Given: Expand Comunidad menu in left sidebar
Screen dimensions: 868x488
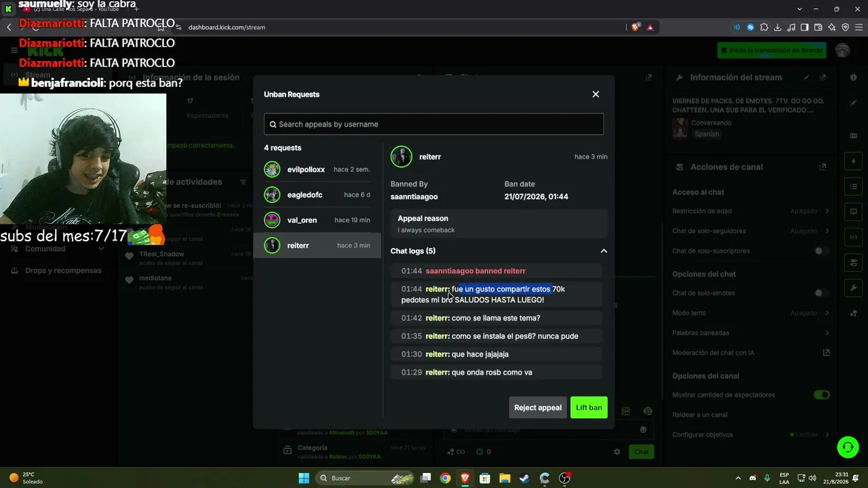Looking at the screenshot, I should 58,249.
